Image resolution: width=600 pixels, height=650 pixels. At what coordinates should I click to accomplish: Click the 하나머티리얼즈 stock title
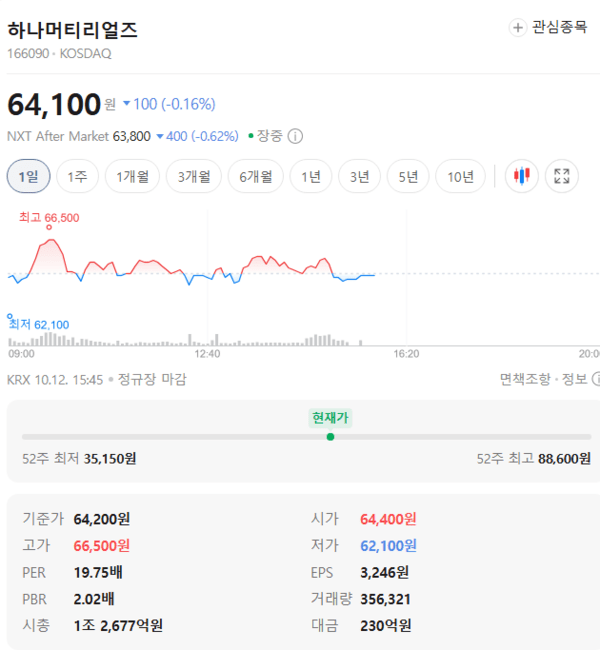click(73, 30)
